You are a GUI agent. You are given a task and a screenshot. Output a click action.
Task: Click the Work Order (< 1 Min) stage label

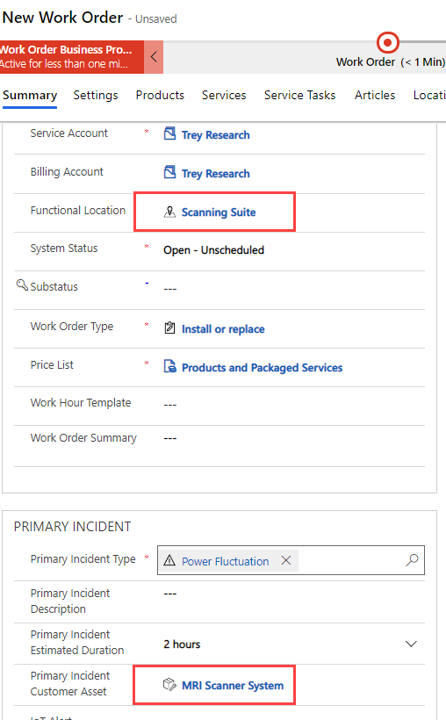[390, 62]
